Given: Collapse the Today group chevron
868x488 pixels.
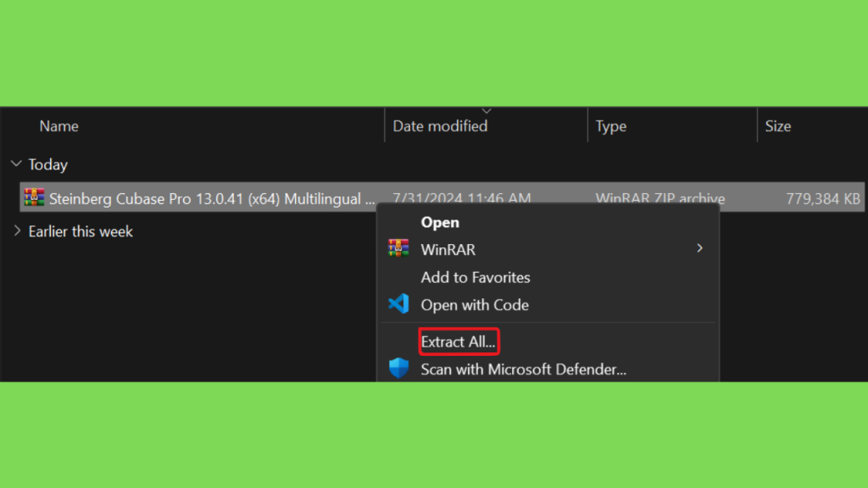Looking at the screenshot, I should [16, 164].
